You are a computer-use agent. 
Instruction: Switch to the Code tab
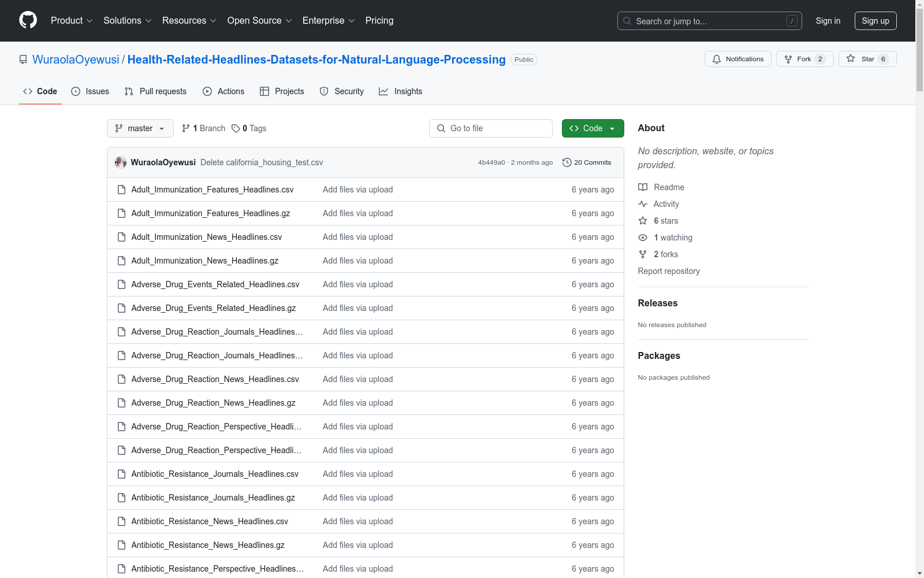(x=40, y=91)
